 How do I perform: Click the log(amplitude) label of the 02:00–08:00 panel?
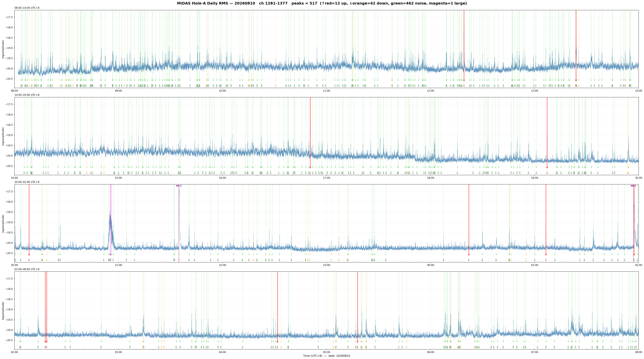(x=3, y=310)
